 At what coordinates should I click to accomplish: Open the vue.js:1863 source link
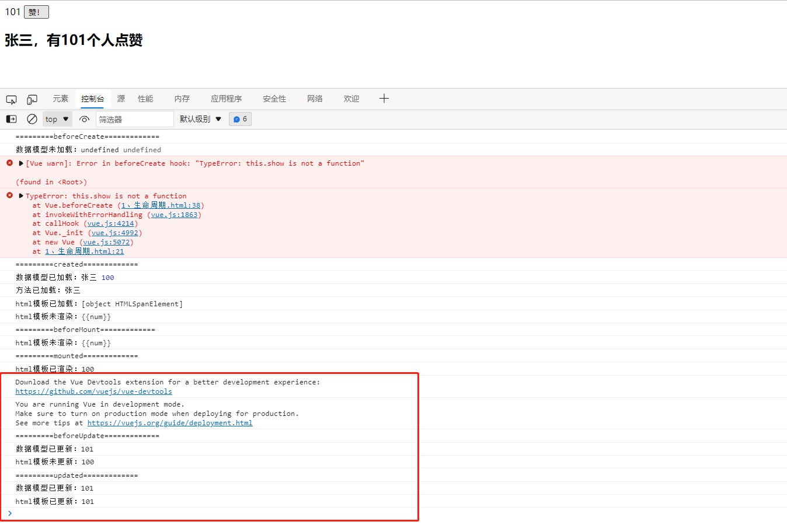[x=174, y=215]
